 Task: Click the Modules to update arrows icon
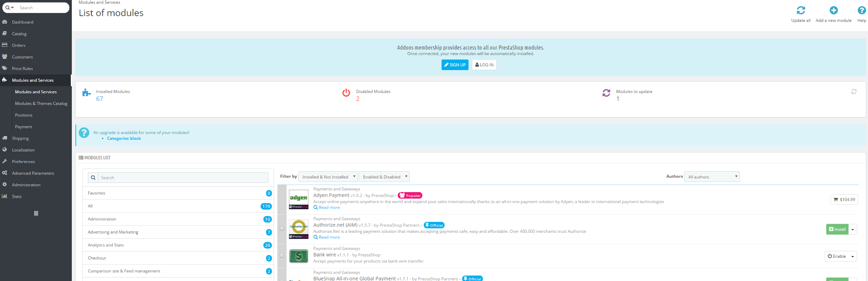(x=606, y=93)
